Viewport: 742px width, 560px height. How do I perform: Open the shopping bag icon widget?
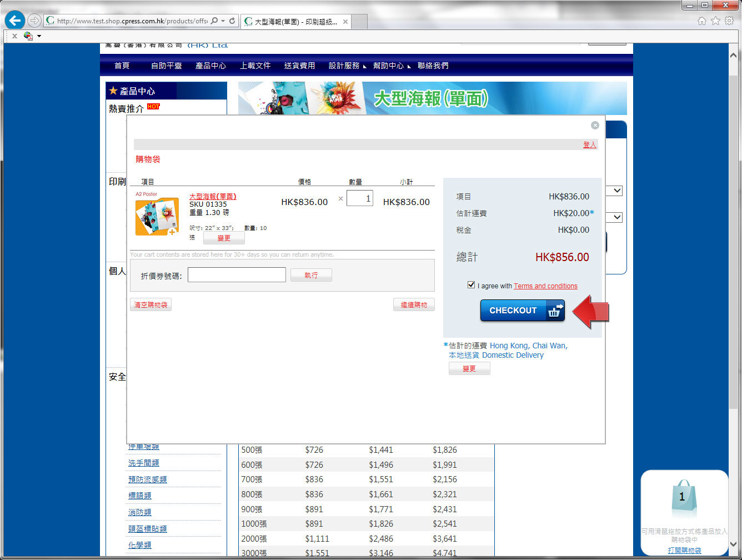[x=683, y=498]
